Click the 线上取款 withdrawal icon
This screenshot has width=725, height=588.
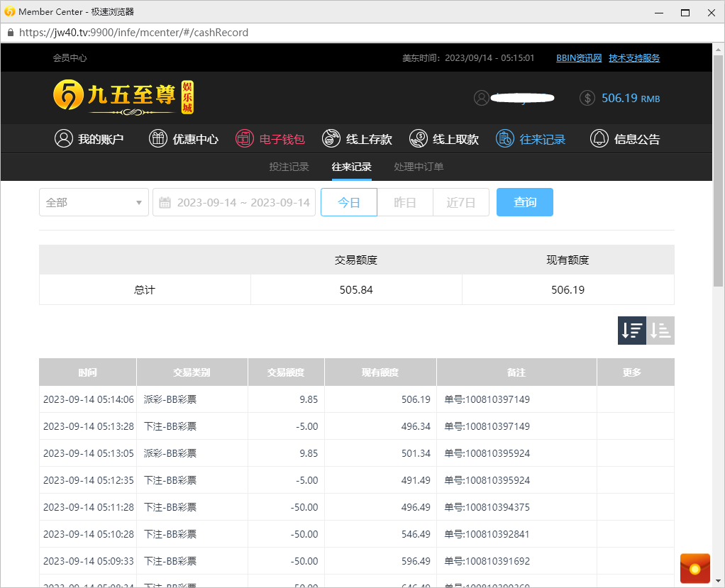[x=419, y=139]
